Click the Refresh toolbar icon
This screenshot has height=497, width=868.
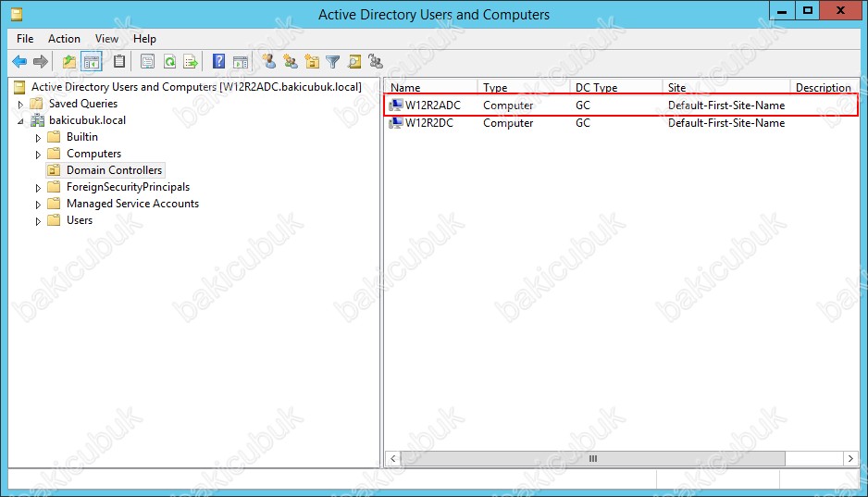pyautogui.click(x=169, y=62)
